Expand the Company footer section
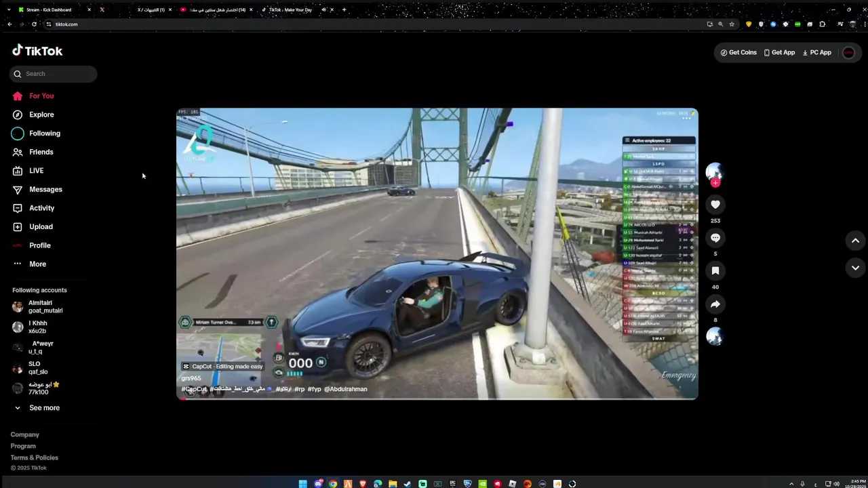Viewport: 868px width, 488px height. [25, 434]
